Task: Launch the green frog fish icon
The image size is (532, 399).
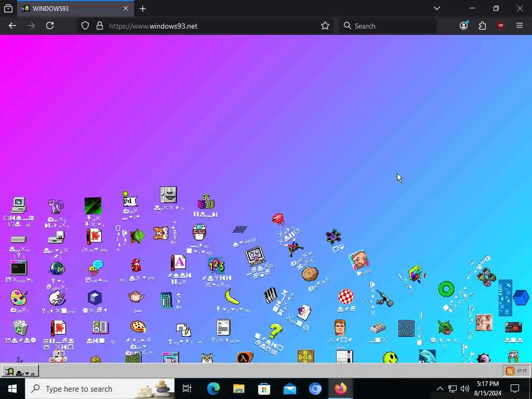Action: tap(137, 236)
